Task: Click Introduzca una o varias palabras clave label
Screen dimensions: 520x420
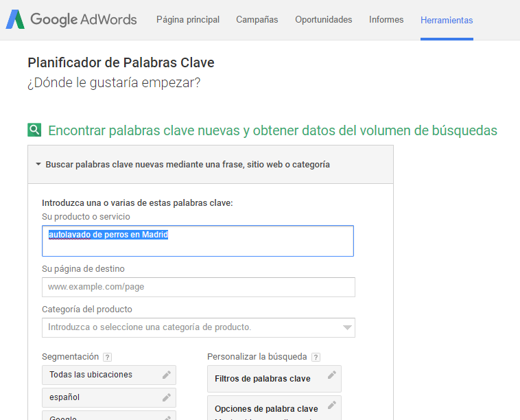Action: 137,202
